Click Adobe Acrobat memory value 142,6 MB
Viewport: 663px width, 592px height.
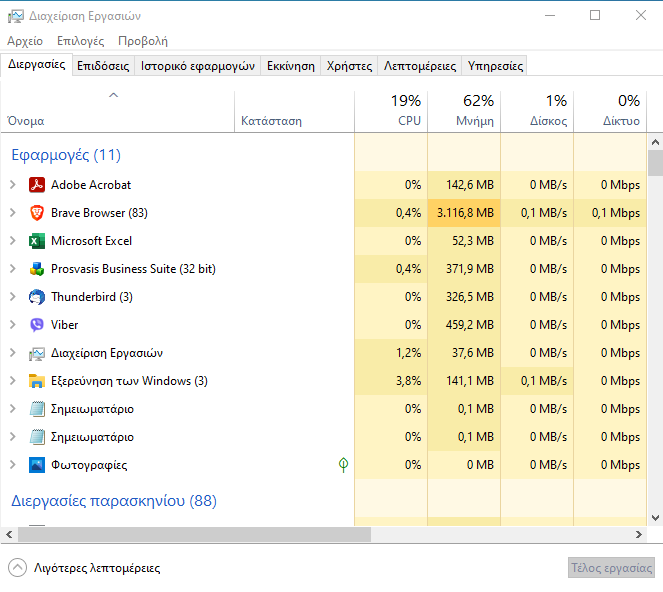coord(470,185)
